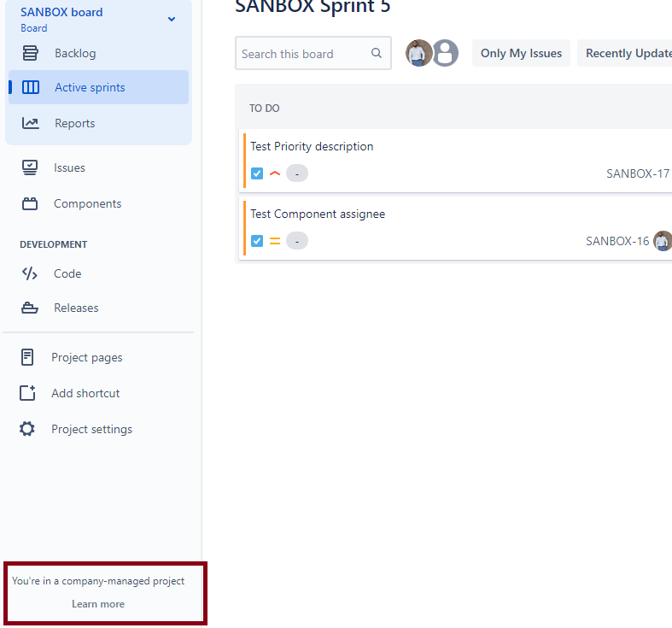Click the task type icon on SANBOX-17
The image size is (672, 628).
tap(257, 173)
